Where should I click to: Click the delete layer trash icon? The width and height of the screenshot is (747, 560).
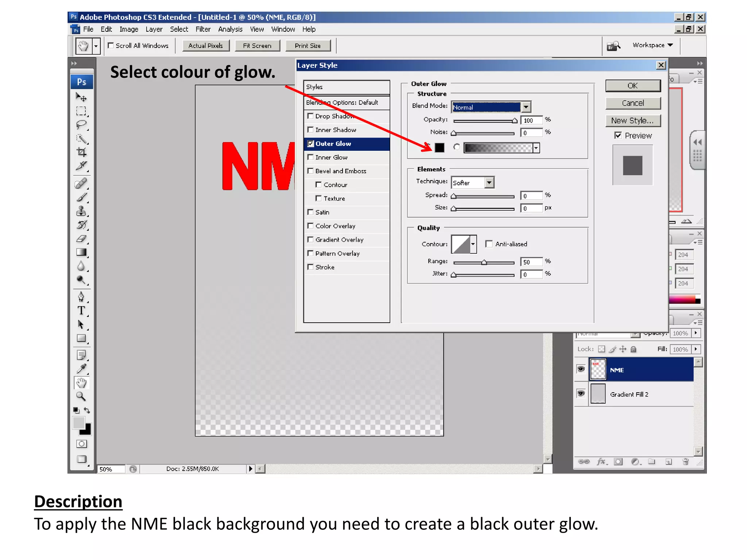click(x=685, y=462)
